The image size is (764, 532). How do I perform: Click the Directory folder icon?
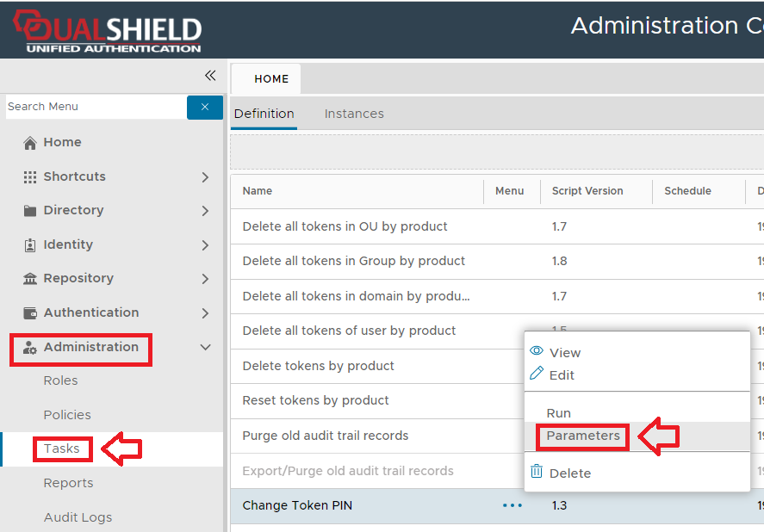coord(30,211)
